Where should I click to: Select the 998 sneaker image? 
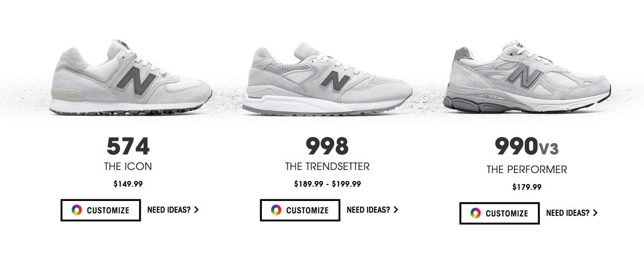(x=327, y=80)
